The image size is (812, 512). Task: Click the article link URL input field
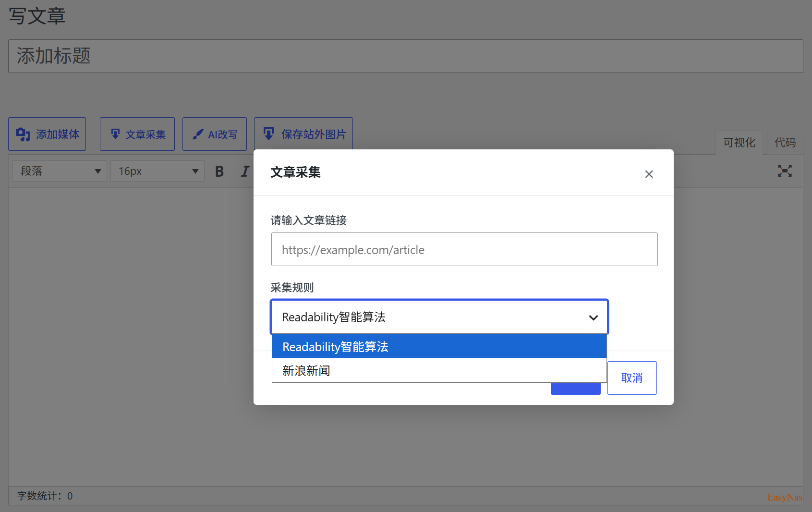464,249
